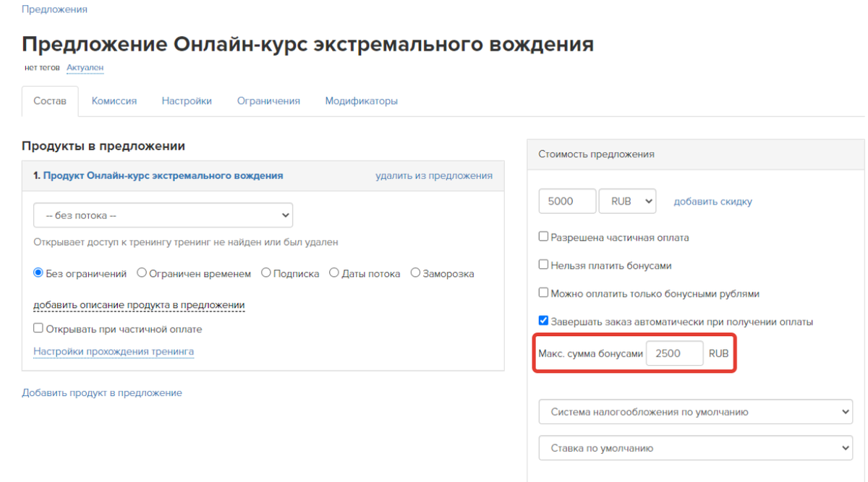This screenshot has height=482, width=868.
Task: Switch to the Состав tab
Action: tap(50, 101)
